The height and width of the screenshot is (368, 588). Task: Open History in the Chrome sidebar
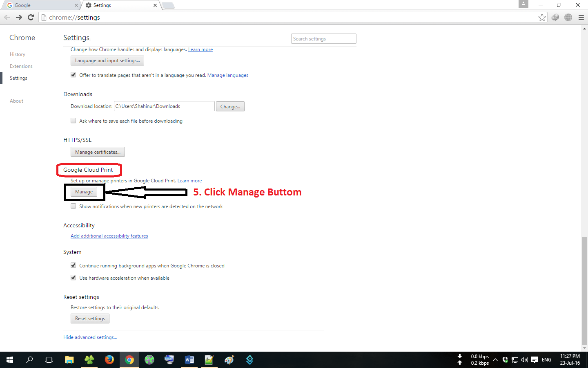pos(18,54)
